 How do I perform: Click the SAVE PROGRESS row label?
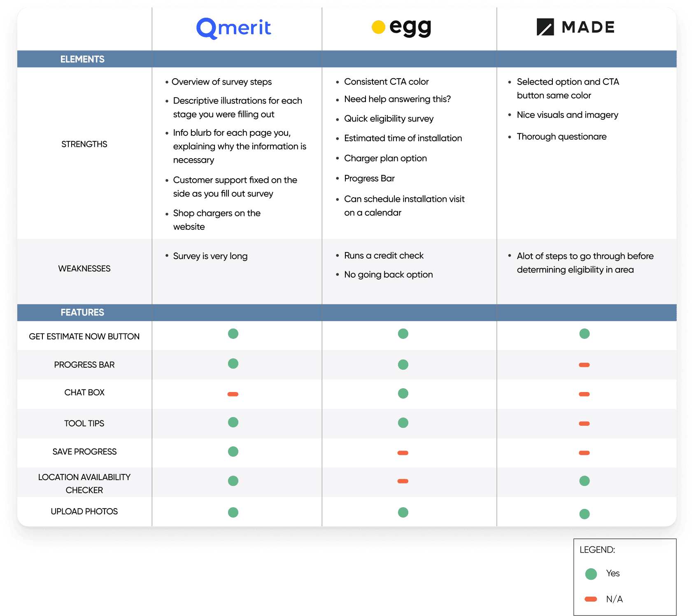tap(84, 452)
